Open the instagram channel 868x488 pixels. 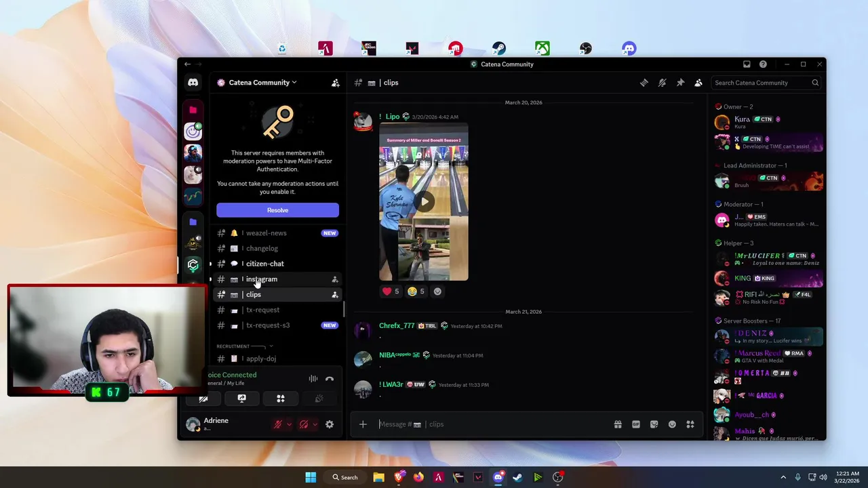(x=277, y=279)
